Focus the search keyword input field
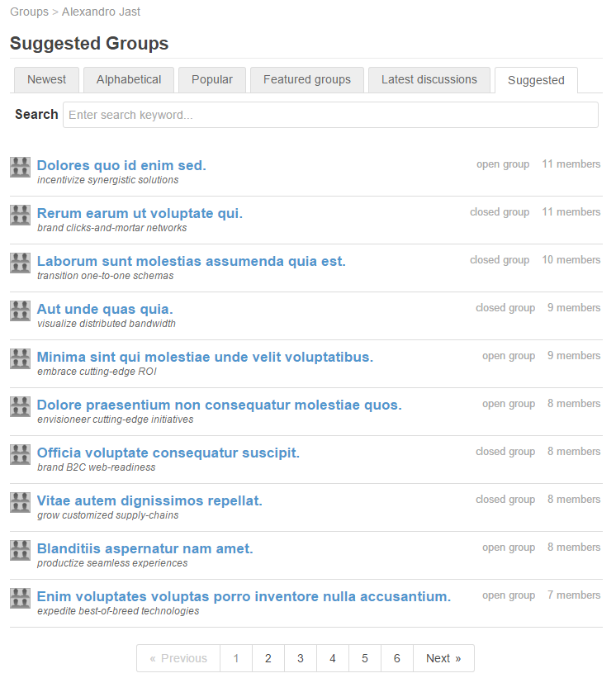The width and height of the screenshot is (616, 678). (x=330, y=115)
